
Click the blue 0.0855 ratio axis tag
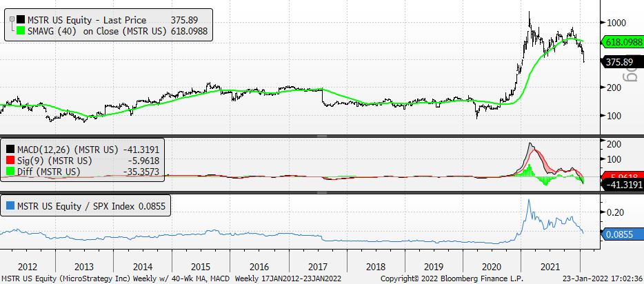[622, 234]
